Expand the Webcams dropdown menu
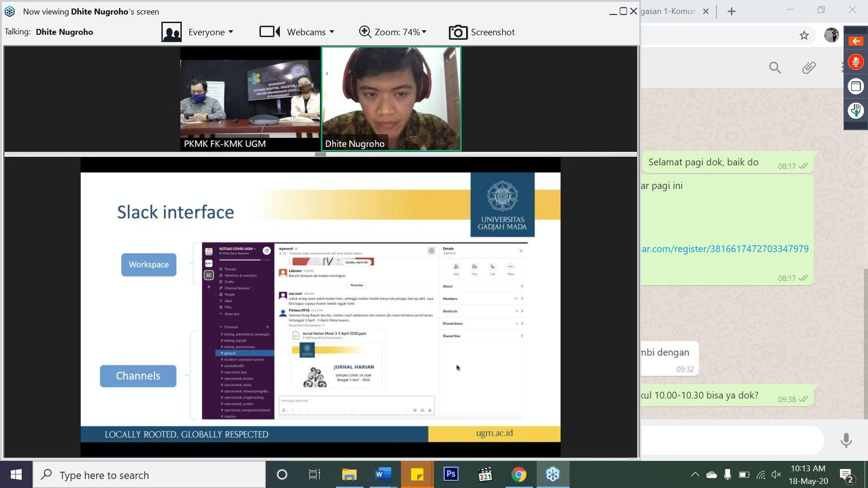 [297, 32]
